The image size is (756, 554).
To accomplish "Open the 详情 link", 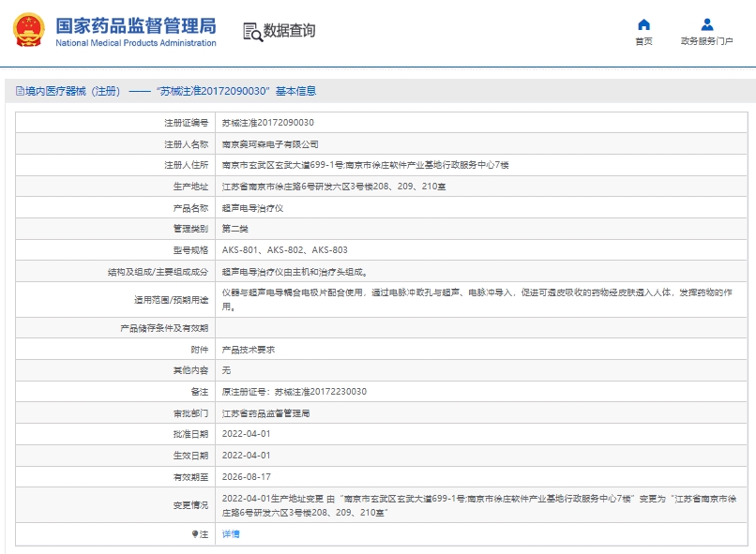I will click(x=231, y=533).
